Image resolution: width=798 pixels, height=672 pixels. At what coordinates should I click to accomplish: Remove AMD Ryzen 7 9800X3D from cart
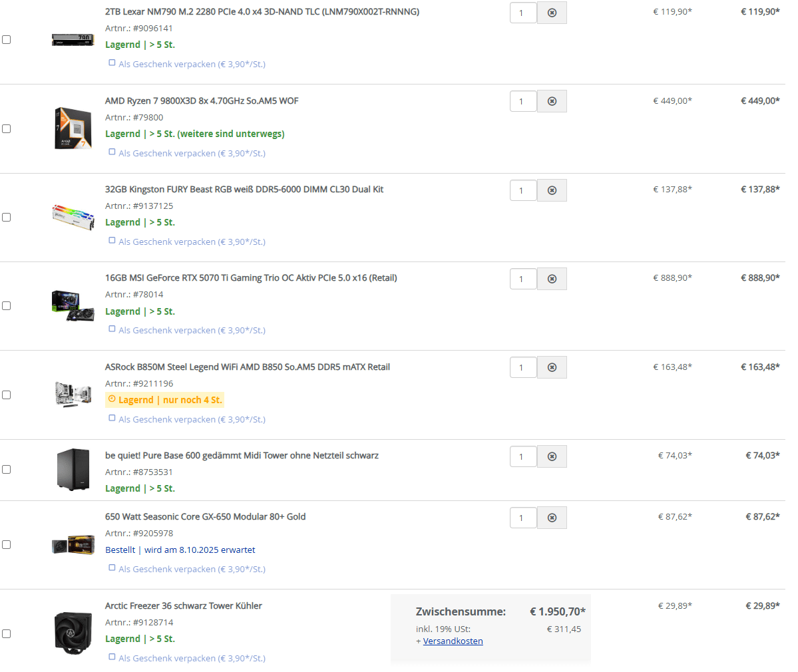[x=552, y=101]
